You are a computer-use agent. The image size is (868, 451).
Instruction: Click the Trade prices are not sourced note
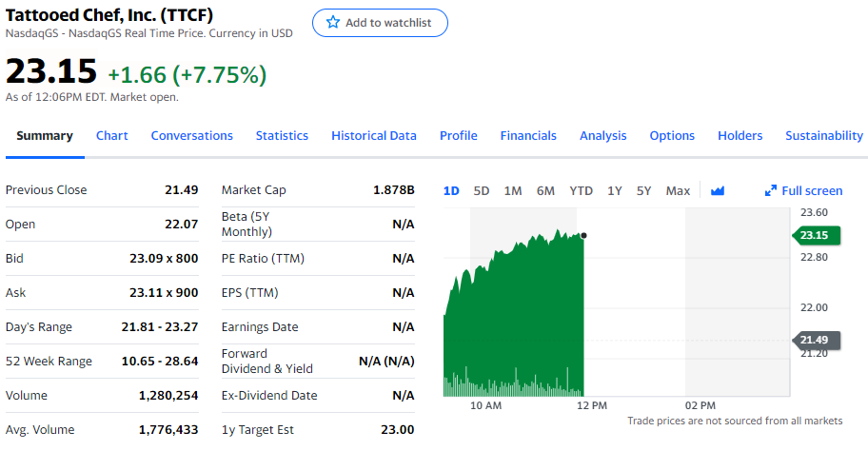[735, 422]
